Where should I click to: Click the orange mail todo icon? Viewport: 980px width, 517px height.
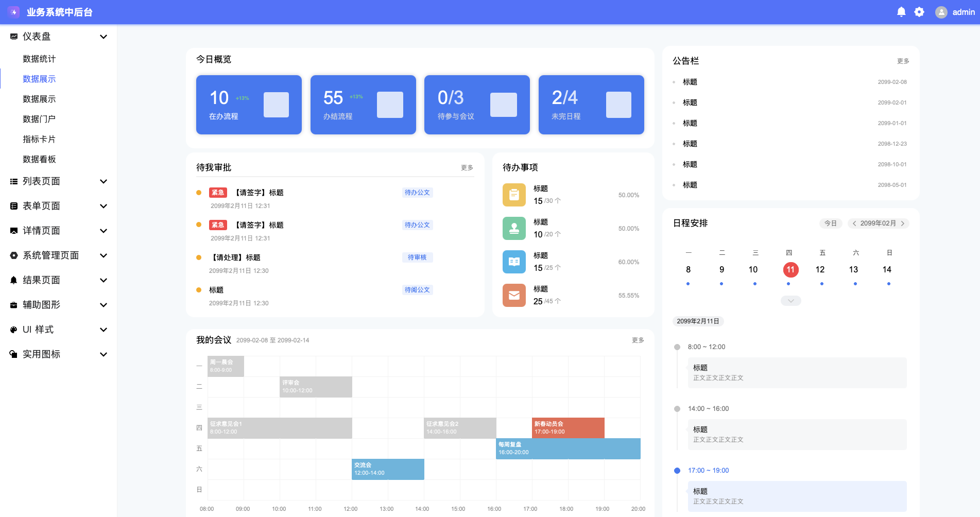pyautogui.click(x=514, y=295)
